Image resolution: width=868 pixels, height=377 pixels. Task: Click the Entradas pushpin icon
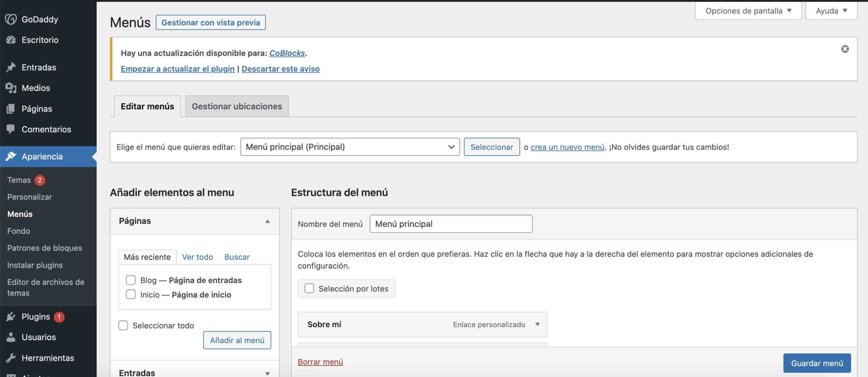coord(11,67)
